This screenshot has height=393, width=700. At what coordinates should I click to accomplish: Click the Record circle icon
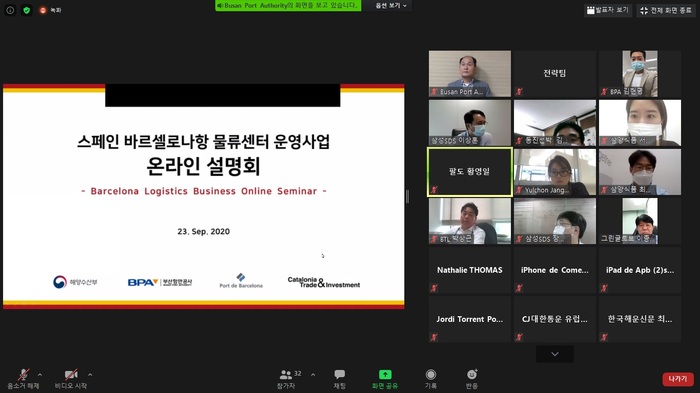431,374
